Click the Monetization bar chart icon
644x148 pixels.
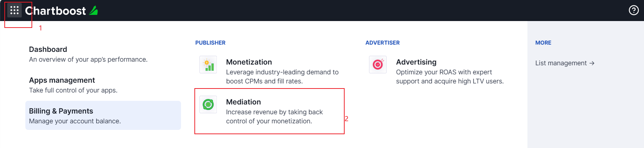[208, 65]
